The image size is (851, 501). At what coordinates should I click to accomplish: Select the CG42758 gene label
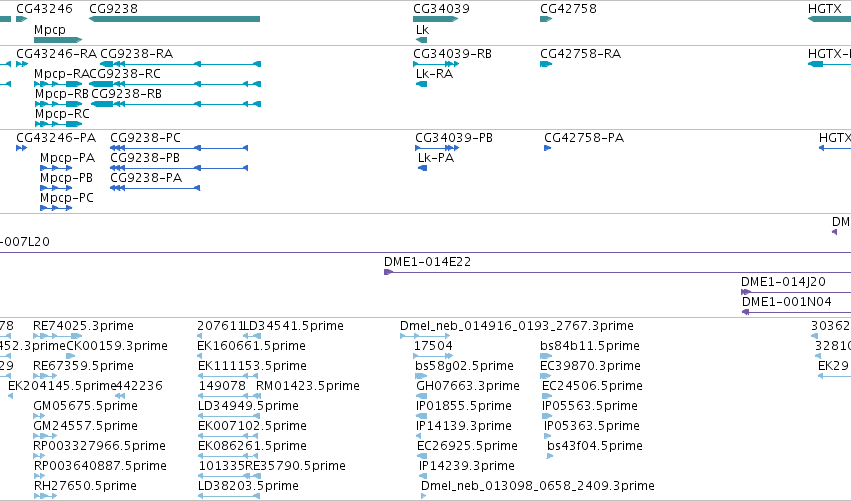coord(568,9)
